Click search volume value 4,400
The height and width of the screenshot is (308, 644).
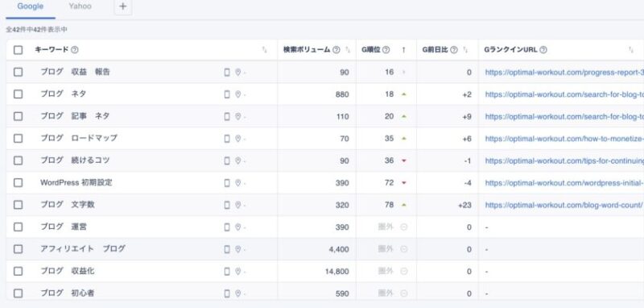point(339,249)
